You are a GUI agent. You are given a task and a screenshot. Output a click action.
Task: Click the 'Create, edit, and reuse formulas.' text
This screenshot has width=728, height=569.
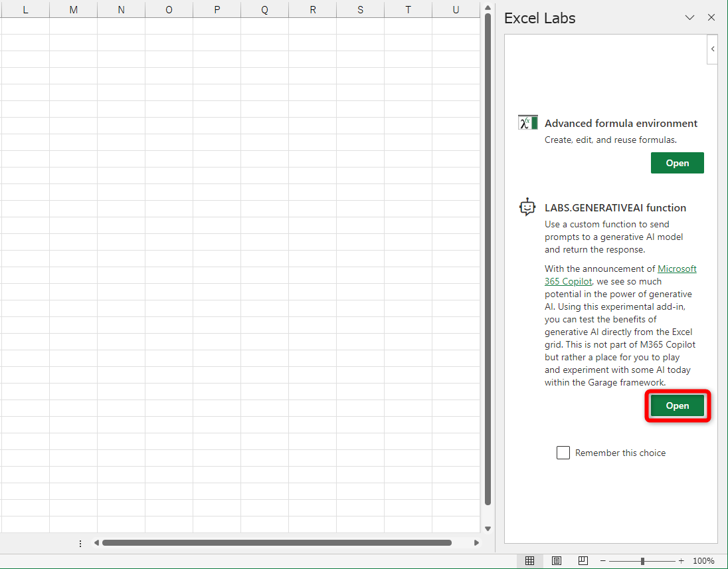pyautogui.click(x=610, y=140)
